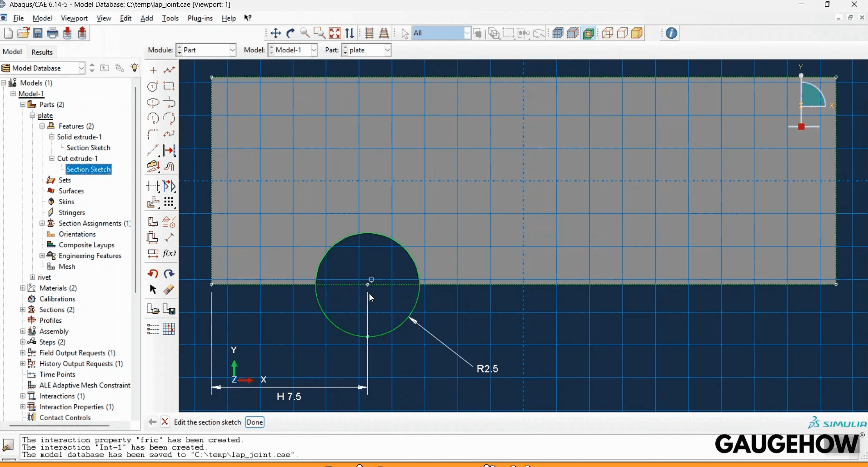The height and width of the screenshot is (467, 868).
Task: Open the Plug-ins menu
Action: 200,18
